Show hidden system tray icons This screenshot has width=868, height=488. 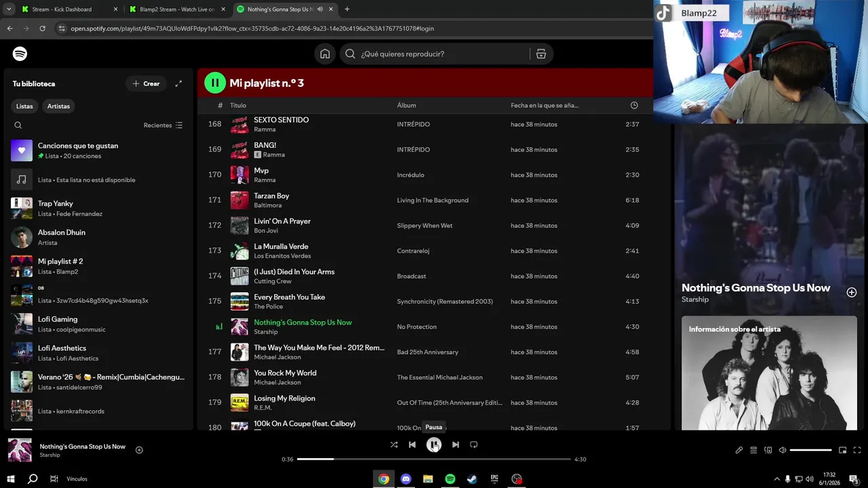point(776,479)
